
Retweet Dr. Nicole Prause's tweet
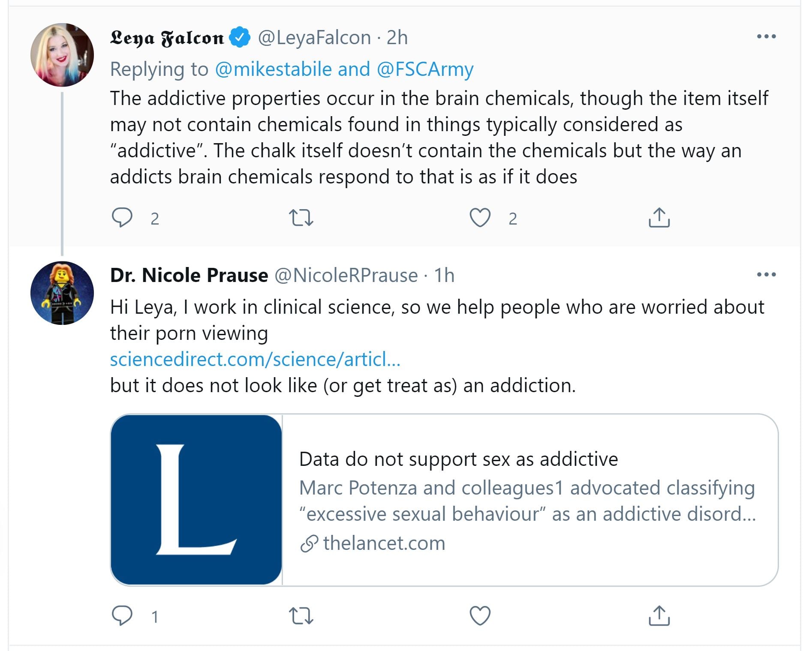click(301, 616)
